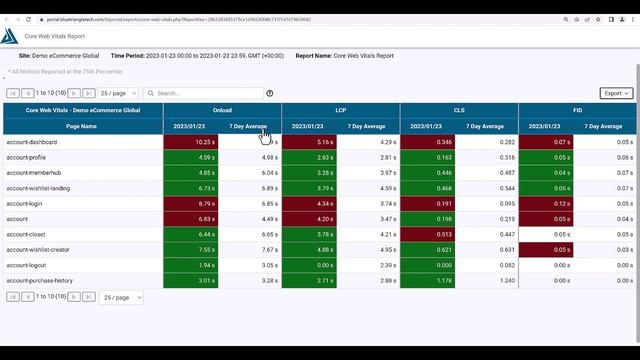This screenshot has height=360, width=640.
Task: Click the red 0.513 CLS cell
Action: [427, 235]
